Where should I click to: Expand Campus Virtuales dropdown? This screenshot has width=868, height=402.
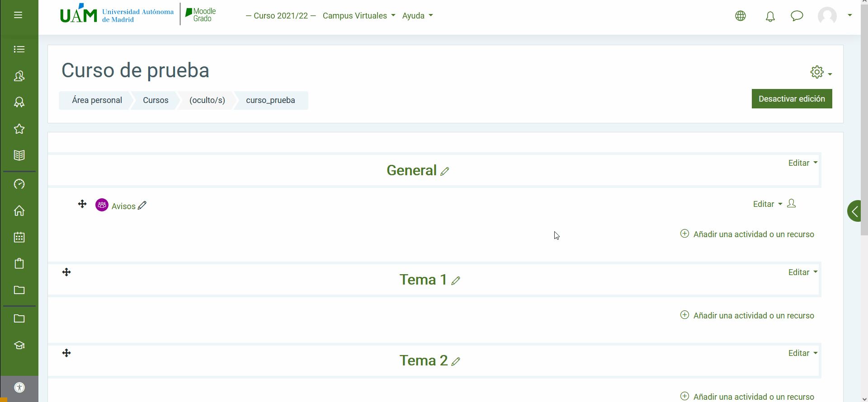[359, 16]
